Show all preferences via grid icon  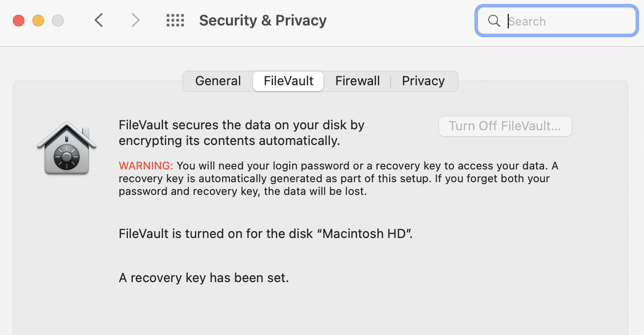175,21
